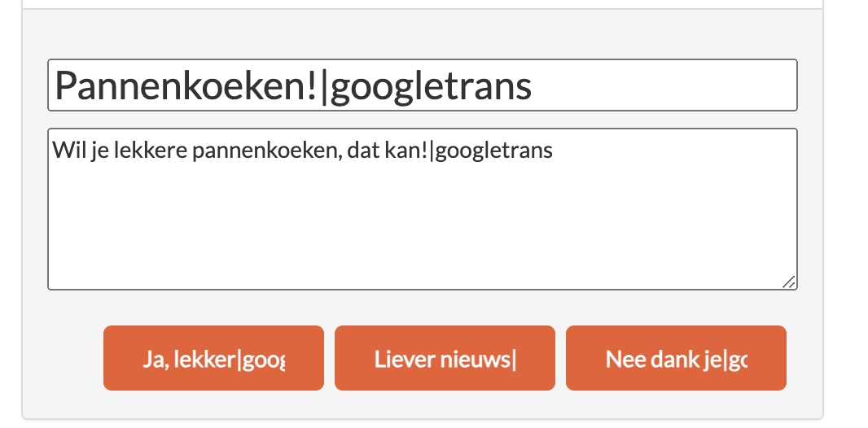
Task: Click the word "Pannenkoeken!" in the title
Action: click(188, 85)
